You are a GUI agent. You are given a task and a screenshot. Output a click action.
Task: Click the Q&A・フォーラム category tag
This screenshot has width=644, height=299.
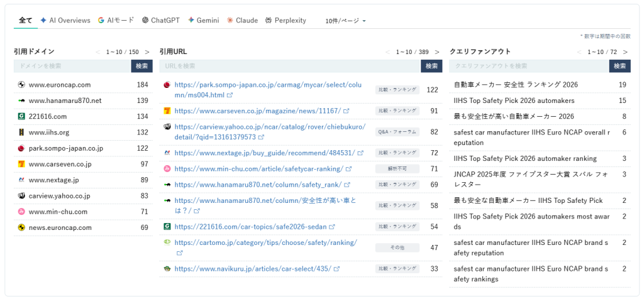[397, 132]
